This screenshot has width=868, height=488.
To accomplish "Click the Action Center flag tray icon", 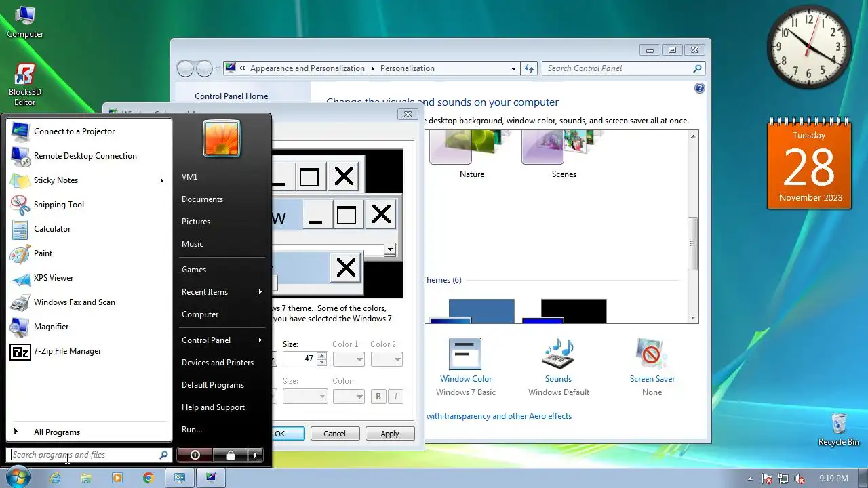I will [x=767, y=479].
